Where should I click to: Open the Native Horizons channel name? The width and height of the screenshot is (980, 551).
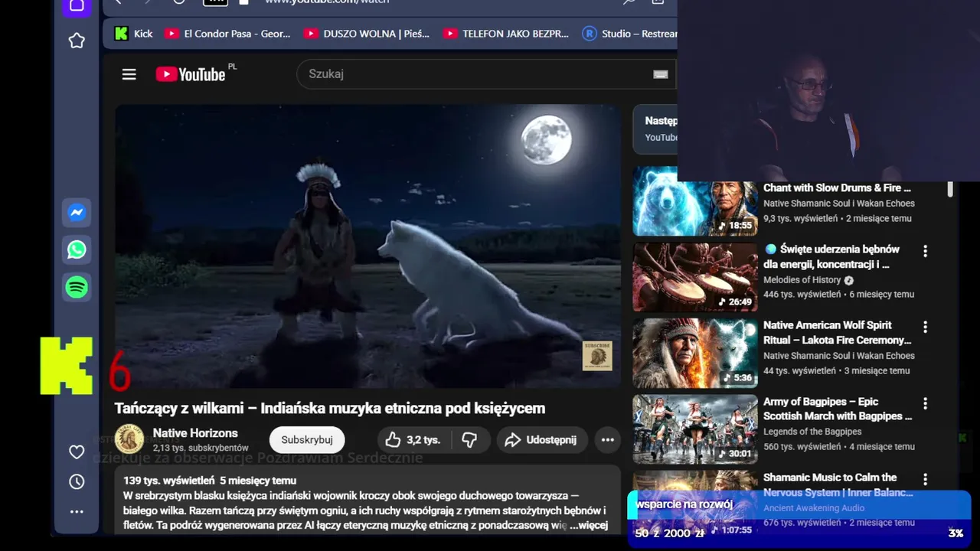(195, 433)
